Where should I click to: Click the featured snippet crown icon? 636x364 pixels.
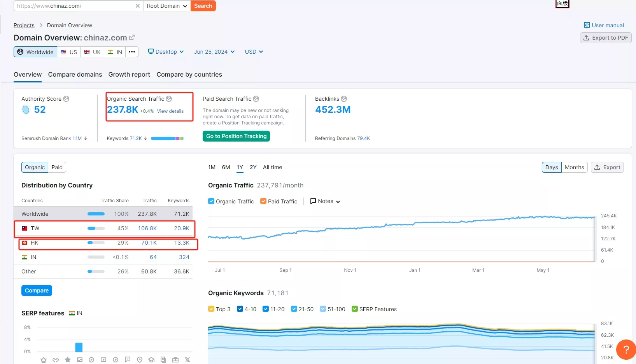pyautogui.click(x=44, y=360)
